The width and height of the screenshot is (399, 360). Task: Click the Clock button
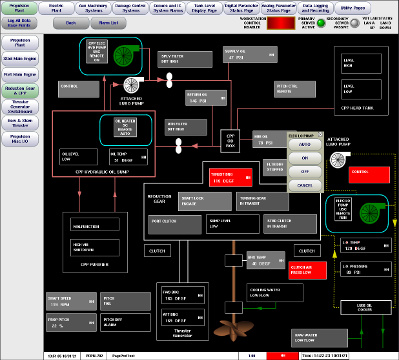tap(71, 23)
